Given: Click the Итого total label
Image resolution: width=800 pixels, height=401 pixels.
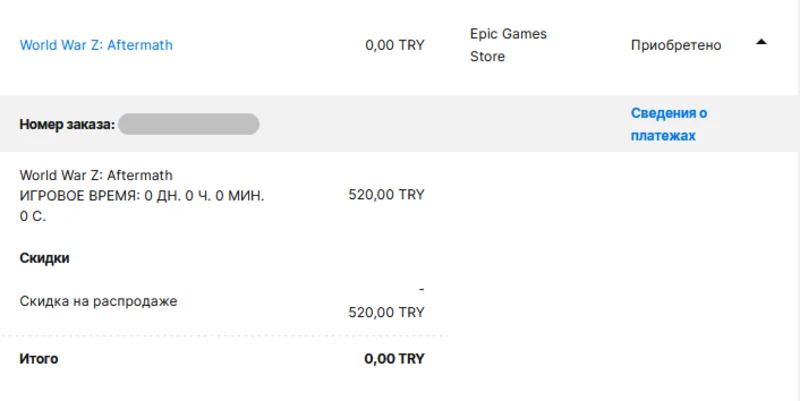Looking at the screenshot, I should (x=39, y=358).
